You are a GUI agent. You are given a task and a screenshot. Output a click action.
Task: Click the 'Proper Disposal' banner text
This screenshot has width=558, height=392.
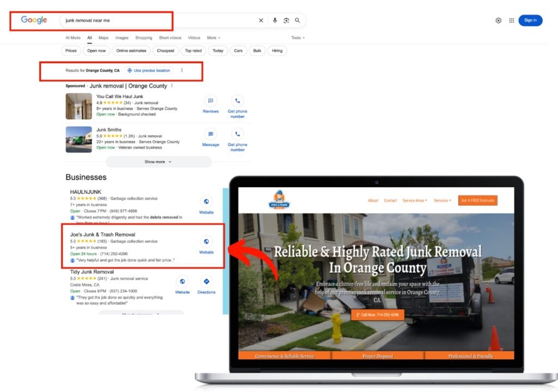pyautogui.click(x=378, y=356)
